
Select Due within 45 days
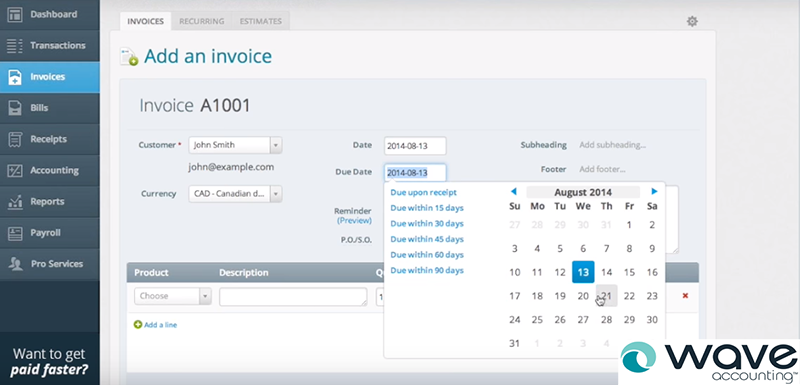[x=427, y=239]
